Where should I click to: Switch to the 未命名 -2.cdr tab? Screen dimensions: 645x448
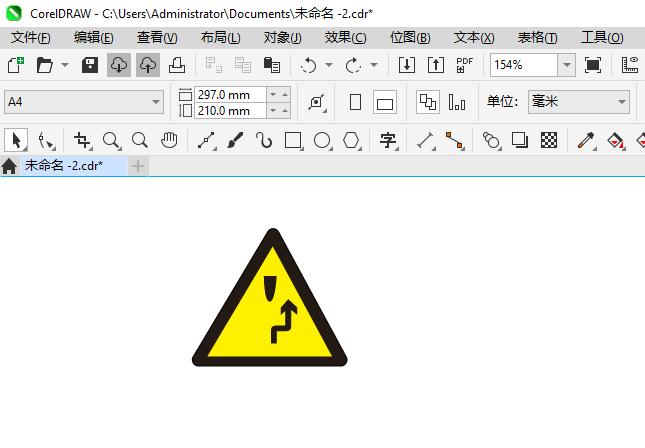[74, 166]
